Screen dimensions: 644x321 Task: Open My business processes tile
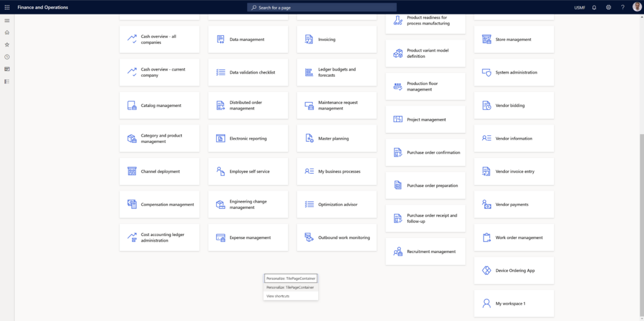click(337, 171)
